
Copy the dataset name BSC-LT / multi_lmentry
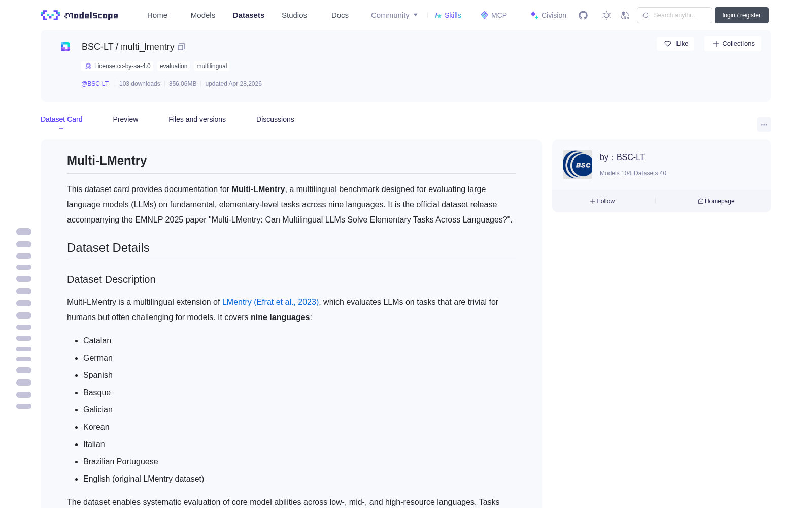tap(181, 47)
